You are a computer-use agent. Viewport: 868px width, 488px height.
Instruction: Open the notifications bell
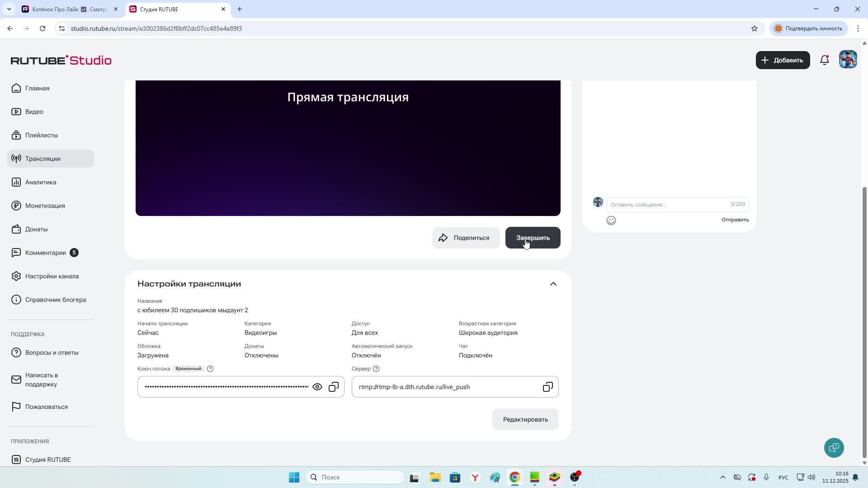tap(825, 60)
